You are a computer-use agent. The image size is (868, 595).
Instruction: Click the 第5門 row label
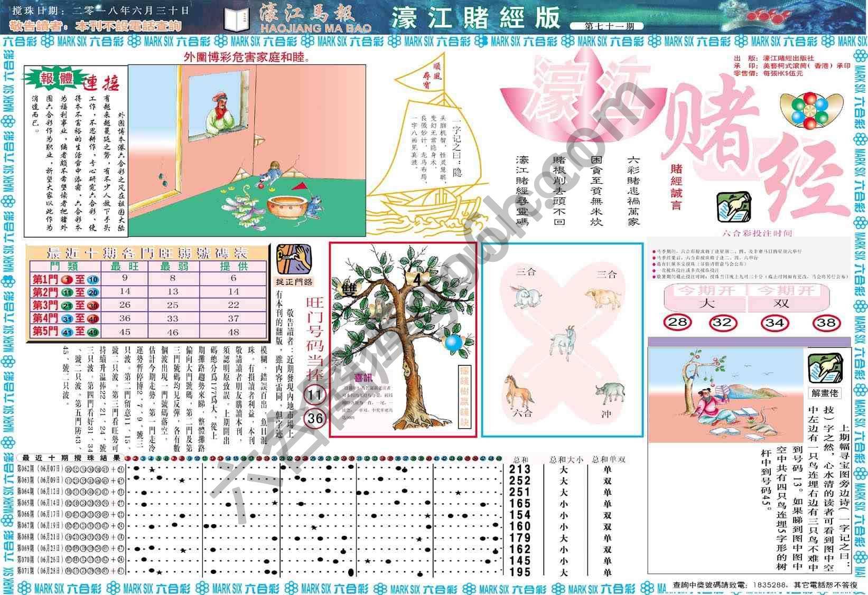[x=45, y=332]
